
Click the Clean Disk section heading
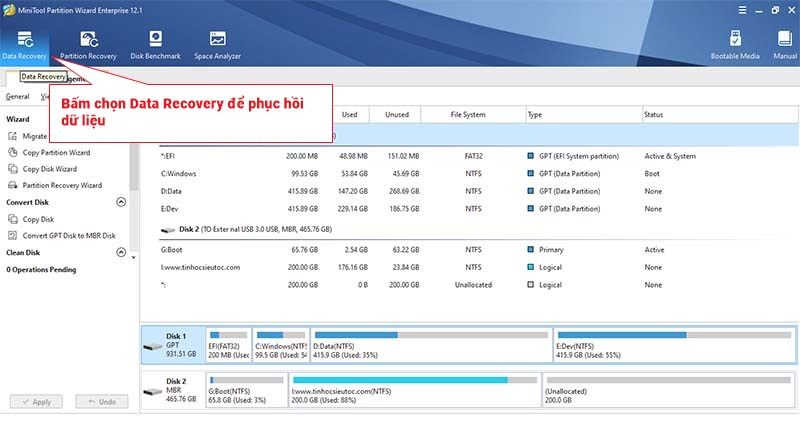23,252
